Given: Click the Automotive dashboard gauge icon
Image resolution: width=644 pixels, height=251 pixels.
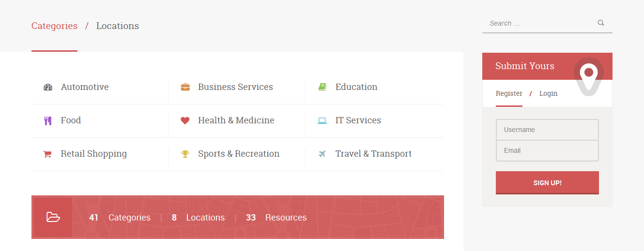Looking at the screenshot, I should [x=47, y=88].
